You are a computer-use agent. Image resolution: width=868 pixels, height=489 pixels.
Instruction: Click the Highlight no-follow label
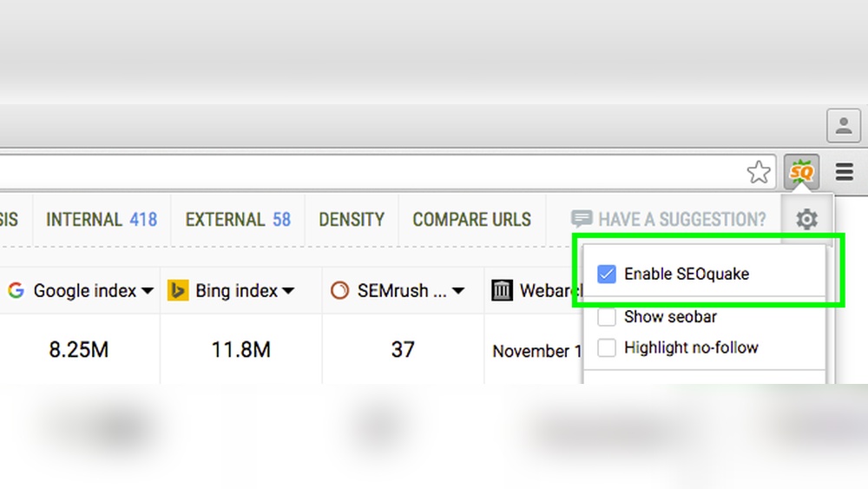(691, 347)
